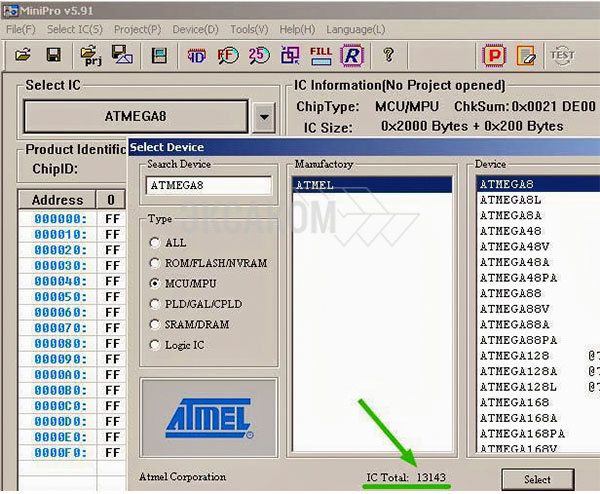Click the open file folder icon
600x494 pixels.
click(23, 55)
